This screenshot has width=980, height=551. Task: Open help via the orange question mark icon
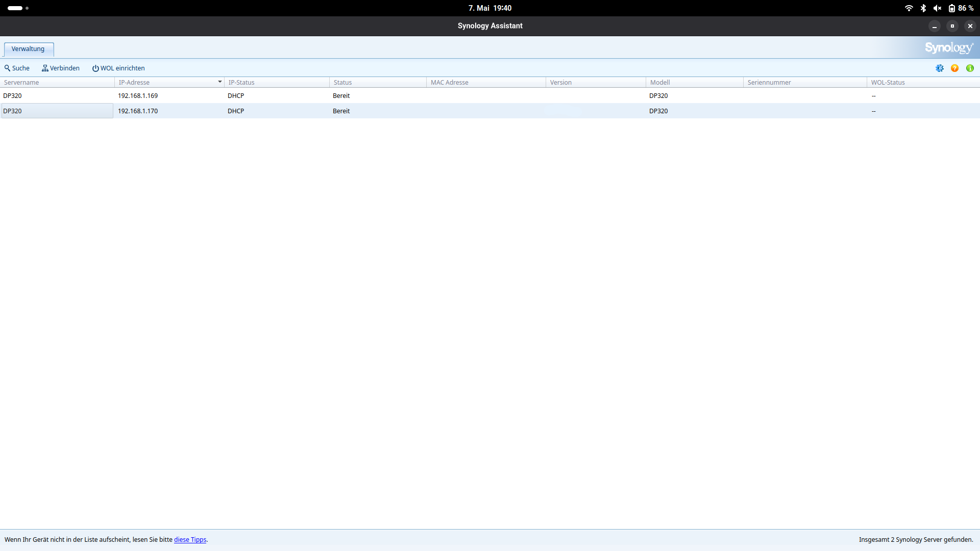pos(954,68)
